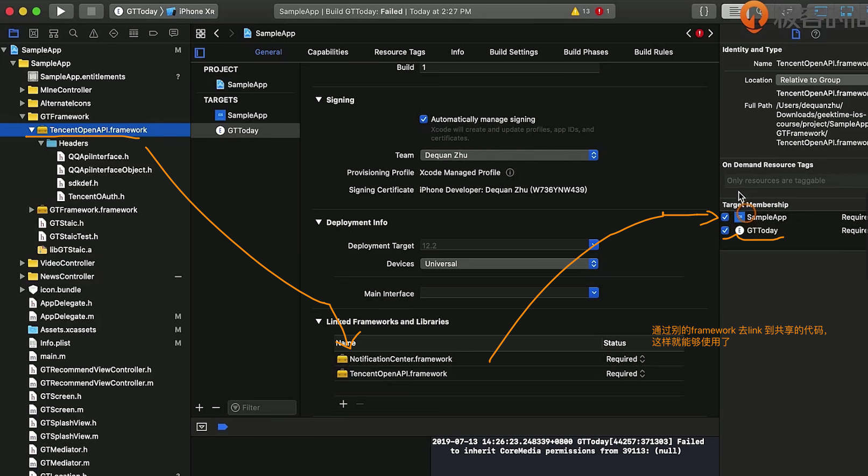Toggle Automatically manage signing checkbox
The image size is (868, 476).
click(424, 119)
